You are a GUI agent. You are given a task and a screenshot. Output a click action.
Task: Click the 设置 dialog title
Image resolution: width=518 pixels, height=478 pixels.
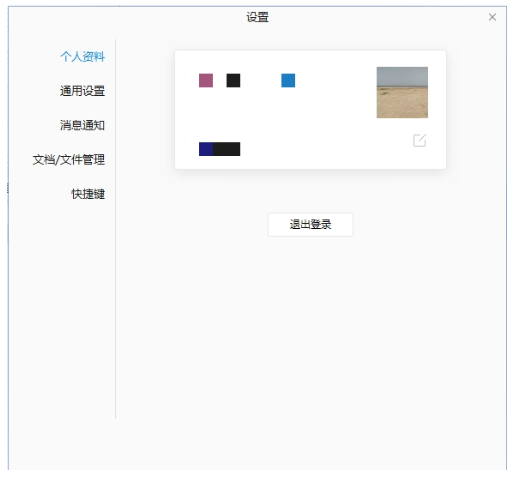click(257, 17)
